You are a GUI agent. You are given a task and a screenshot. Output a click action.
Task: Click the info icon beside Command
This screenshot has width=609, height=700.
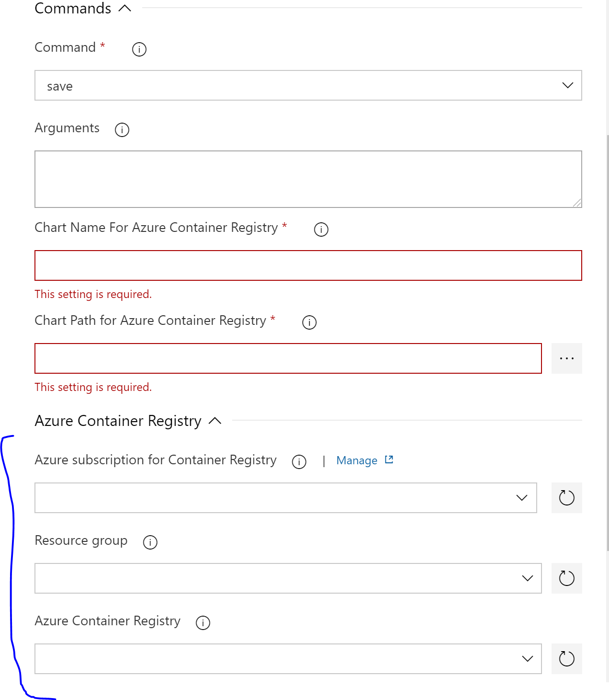[x=138, y=49]
